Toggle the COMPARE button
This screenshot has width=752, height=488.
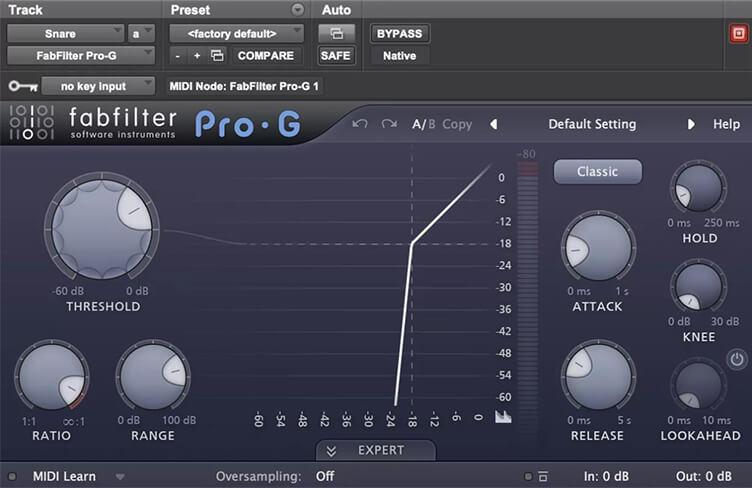[266, 56]
